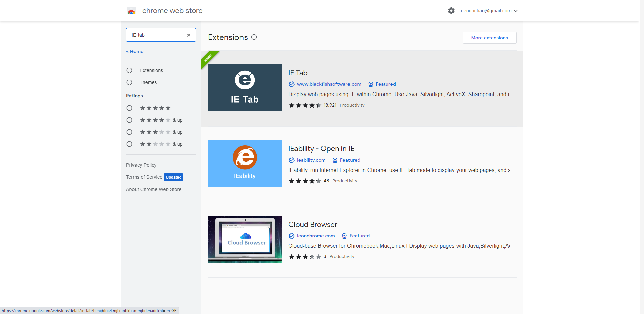Viewport: 644px width, 314px height.
Task: Choose the 4 stars & up rating filter
Action: point(129,120)
